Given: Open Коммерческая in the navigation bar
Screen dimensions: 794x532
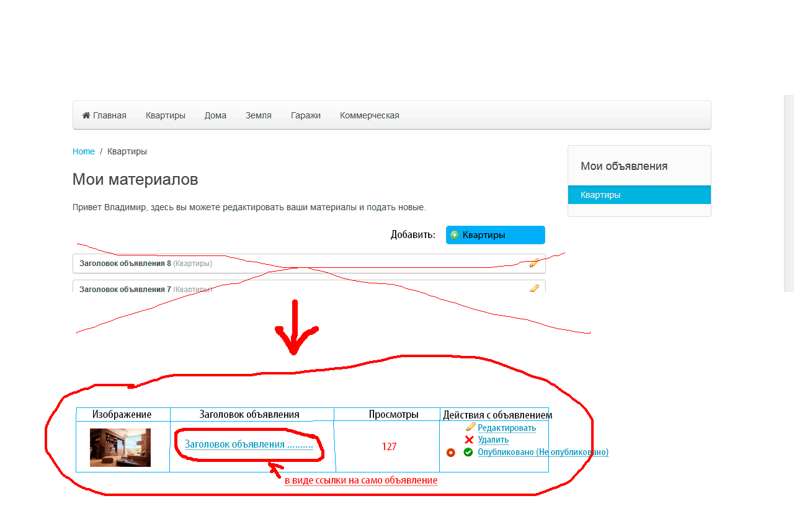Looking at the screenshot, I should coord(370,115).
